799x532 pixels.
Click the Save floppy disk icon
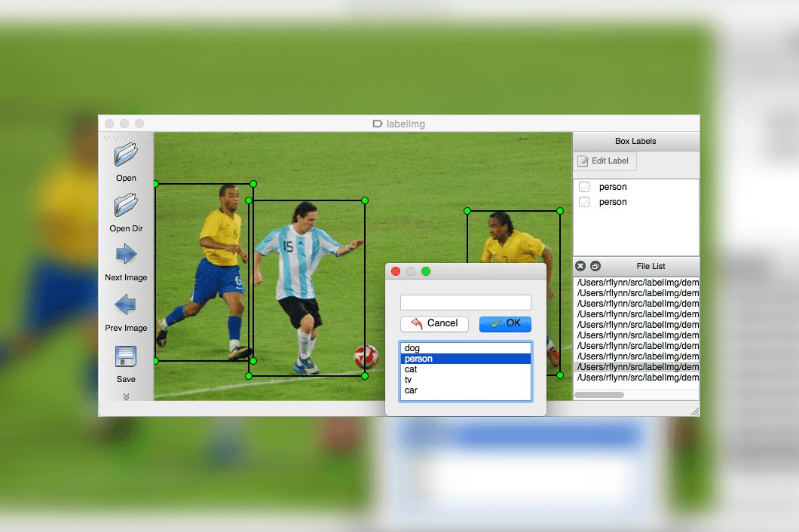tap(126, 356)
